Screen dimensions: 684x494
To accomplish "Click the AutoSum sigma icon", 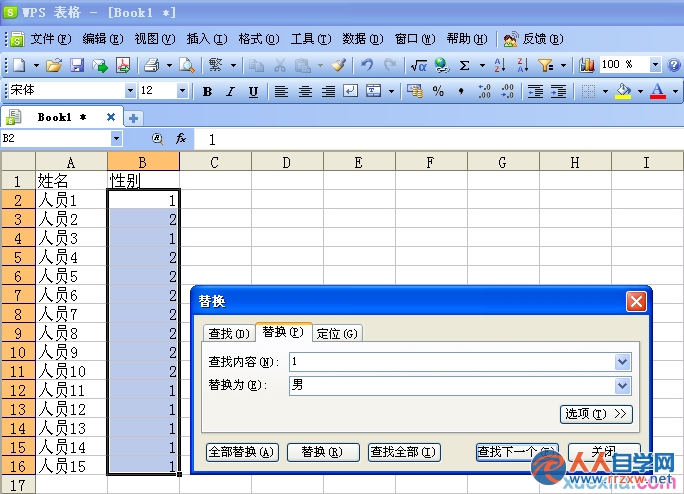I will (465, 65).
